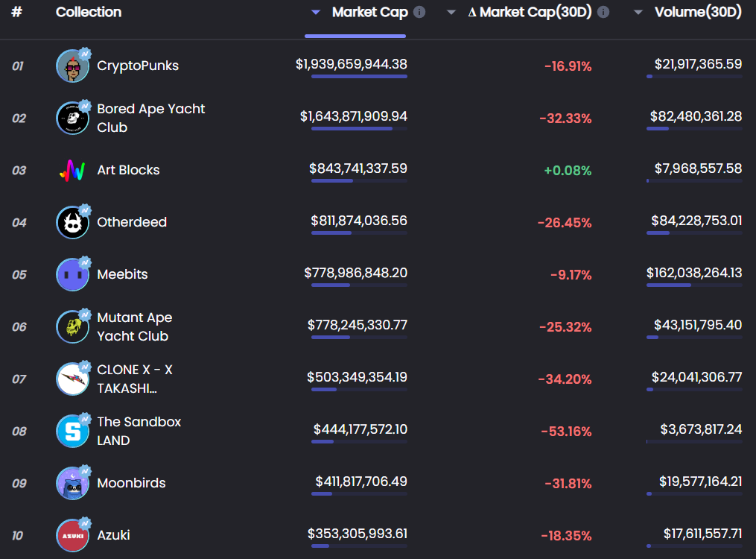Click rank number 10
This screenshot has height=559, width=756.
coord(17,535)
